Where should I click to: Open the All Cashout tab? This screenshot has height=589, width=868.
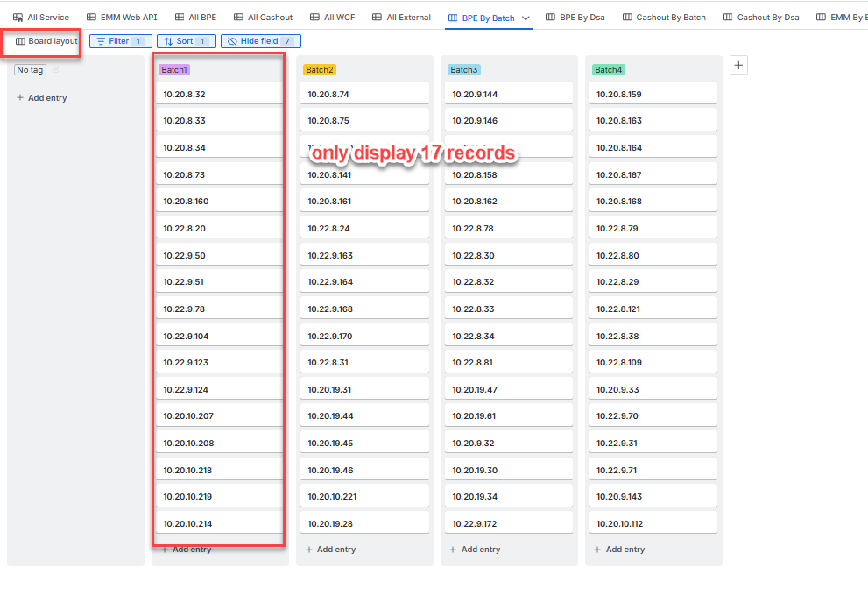pyautogui.click(x=263, y=18)
